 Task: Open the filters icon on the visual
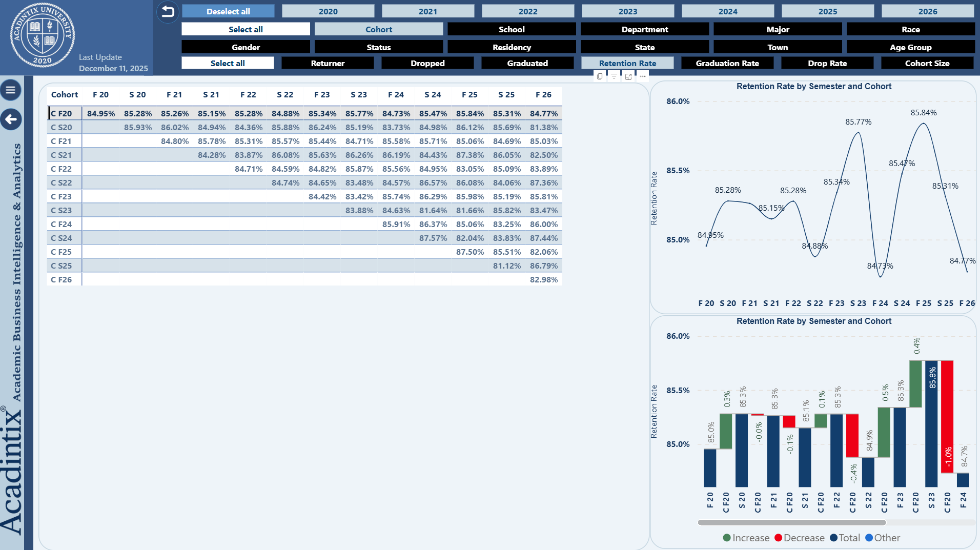pyautogui.click(x=614, y=76)
